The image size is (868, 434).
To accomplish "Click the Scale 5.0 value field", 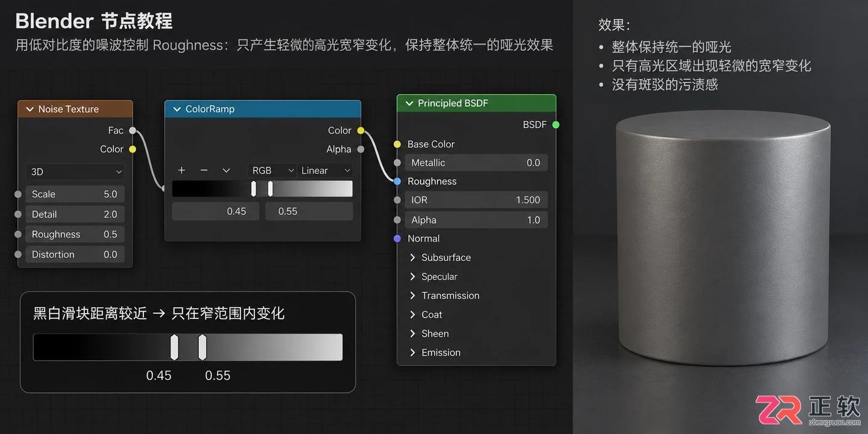I will 75,194.
